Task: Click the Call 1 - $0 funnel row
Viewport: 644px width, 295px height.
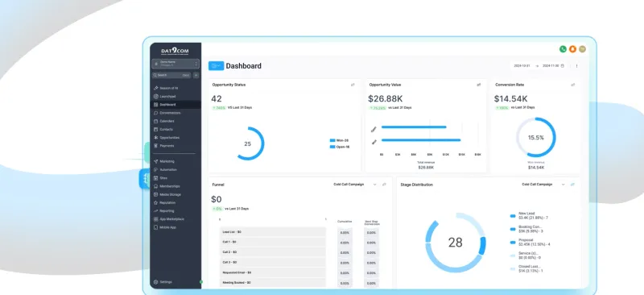Action: pyautogui.click(x=273, y=242)
